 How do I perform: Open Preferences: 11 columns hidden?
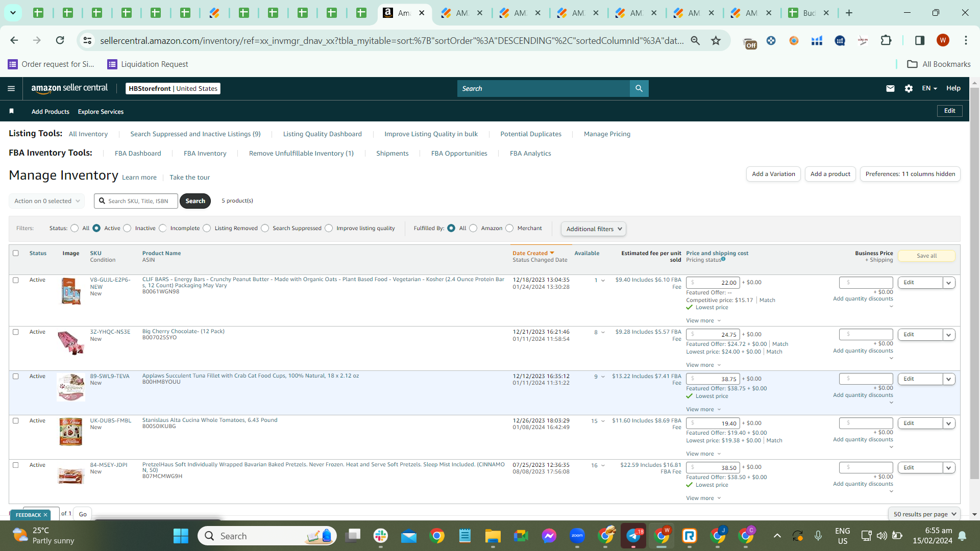(910, 174)
